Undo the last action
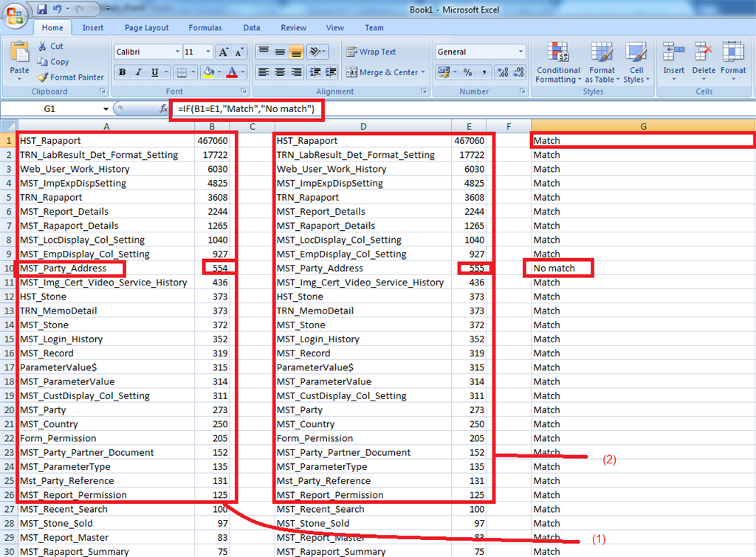The image size is (756, 557). (x=57, y=9)
